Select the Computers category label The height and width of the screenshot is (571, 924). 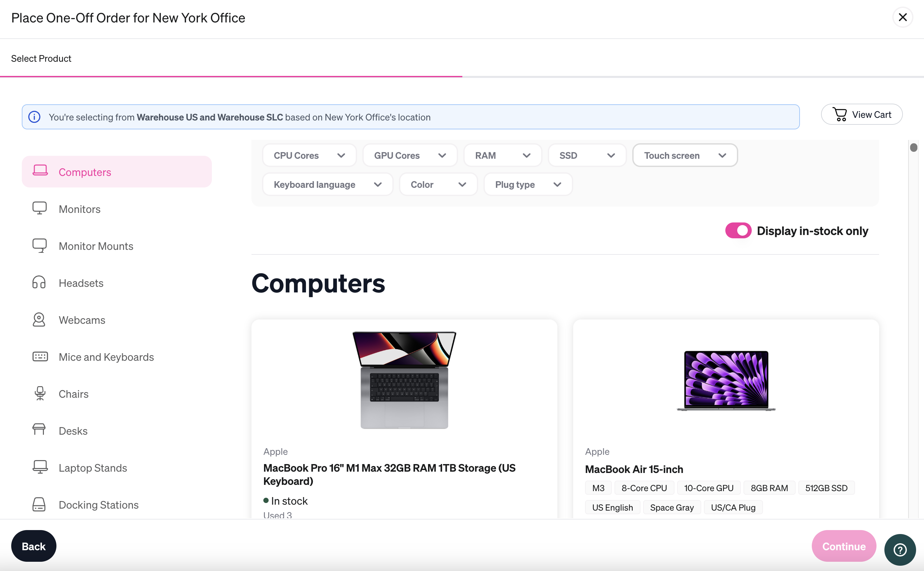[85, 172]
